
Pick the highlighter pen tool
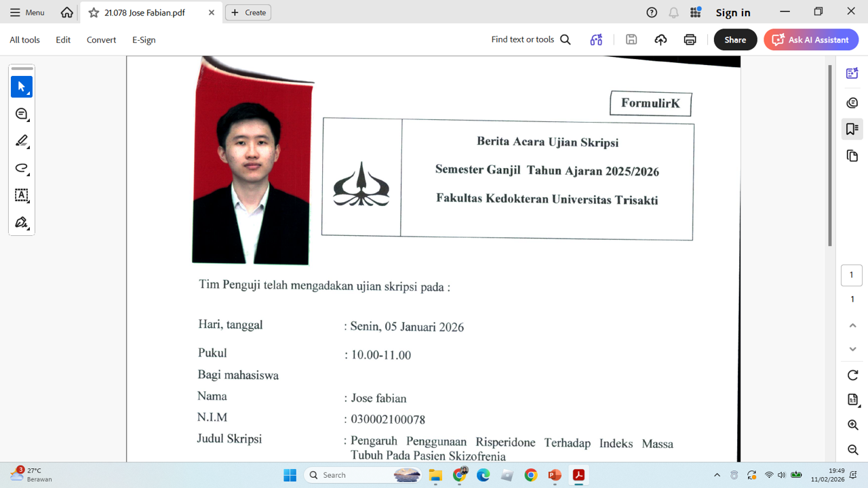coord(22,141)
